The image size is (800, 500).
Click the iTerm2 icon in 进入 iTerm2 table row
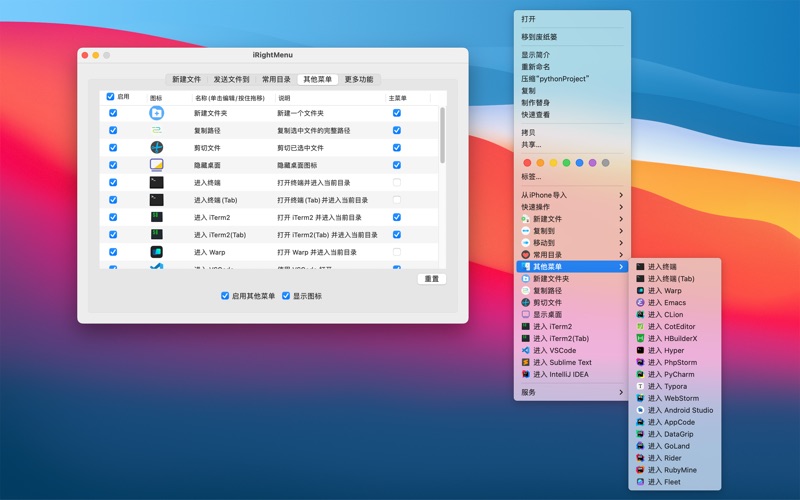pyautogui.click(x=157, y=217)
